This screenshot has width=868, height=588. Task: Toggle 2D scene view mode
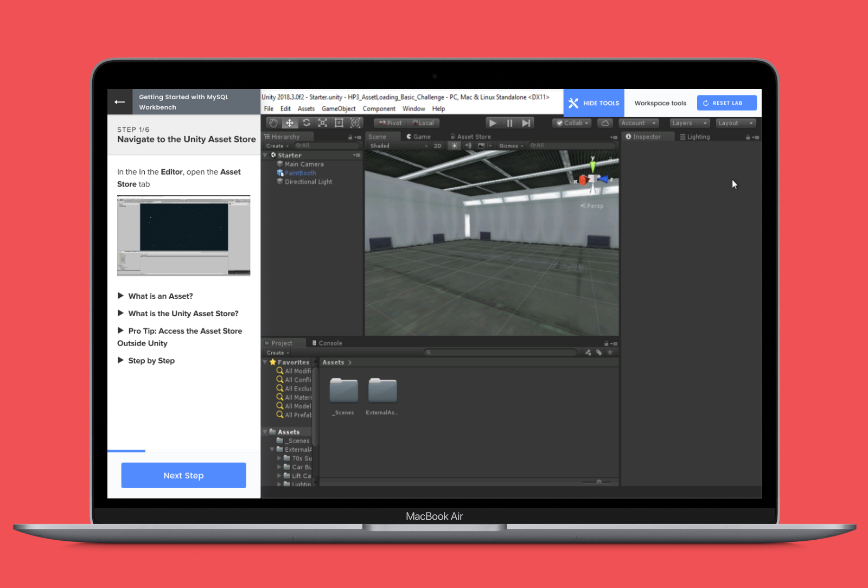(x=438, y=146)
